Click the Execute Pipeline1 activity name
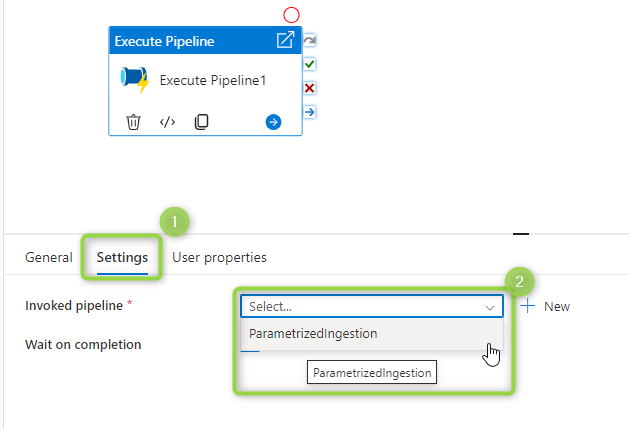Screen dimensions: 629x429 point(213,80)
